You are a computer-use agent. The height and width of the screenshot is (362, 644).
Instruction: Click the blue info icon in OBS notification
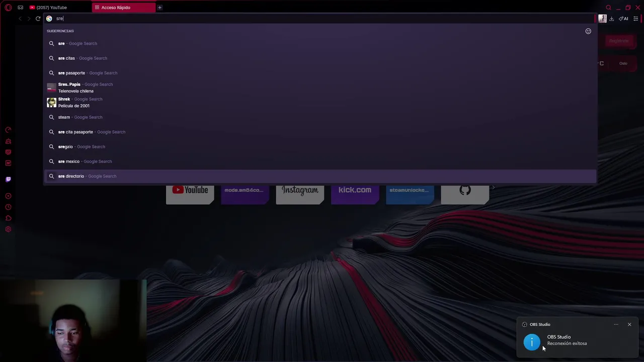[532, 342]
